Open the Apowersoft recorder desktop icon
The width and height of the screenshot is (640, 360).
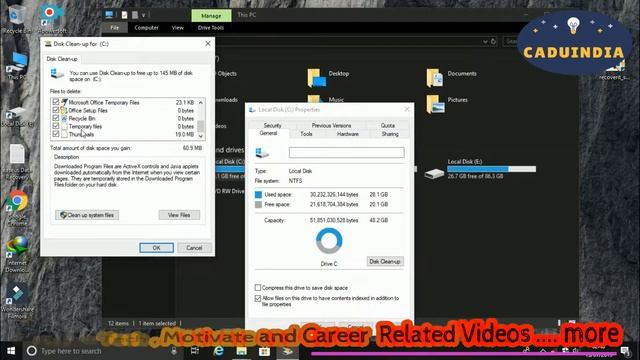point(51,18)
